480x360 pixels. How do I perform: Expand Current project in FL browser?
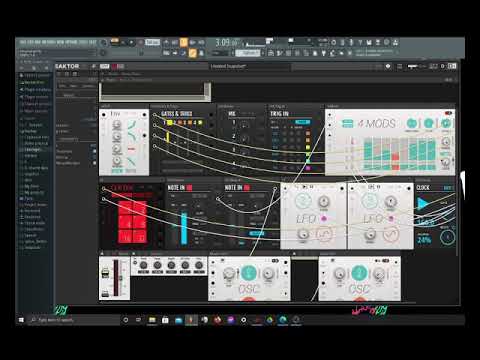point(34,76)
